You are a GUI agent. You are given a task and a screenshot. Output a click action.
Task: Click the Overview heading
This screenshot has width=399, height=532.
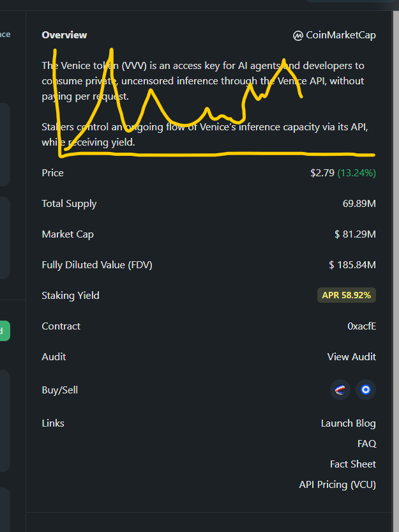click(x=64, y=35)
